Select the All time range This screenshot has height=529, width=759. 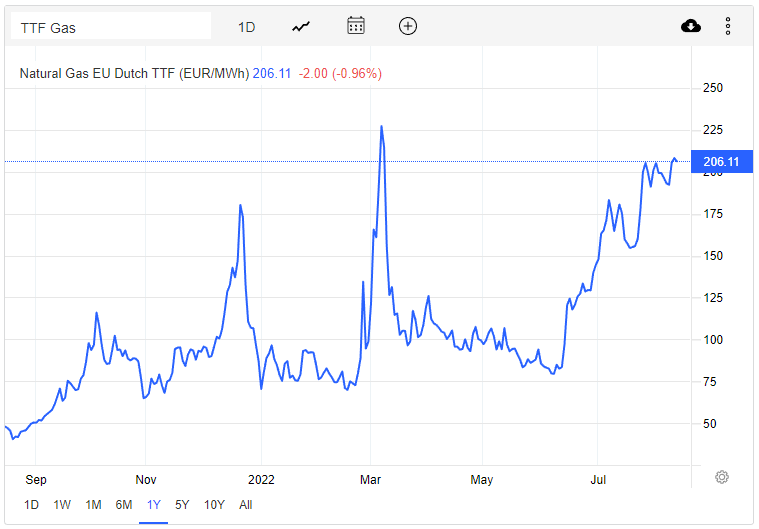tap(245, 505)
